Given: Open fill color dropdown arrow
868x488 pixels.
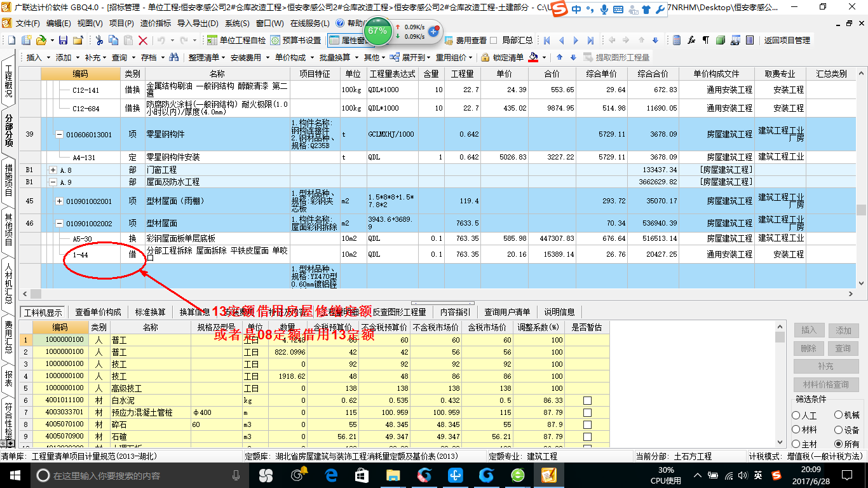Looking at the screenshot, I should (x=545, y=57).
